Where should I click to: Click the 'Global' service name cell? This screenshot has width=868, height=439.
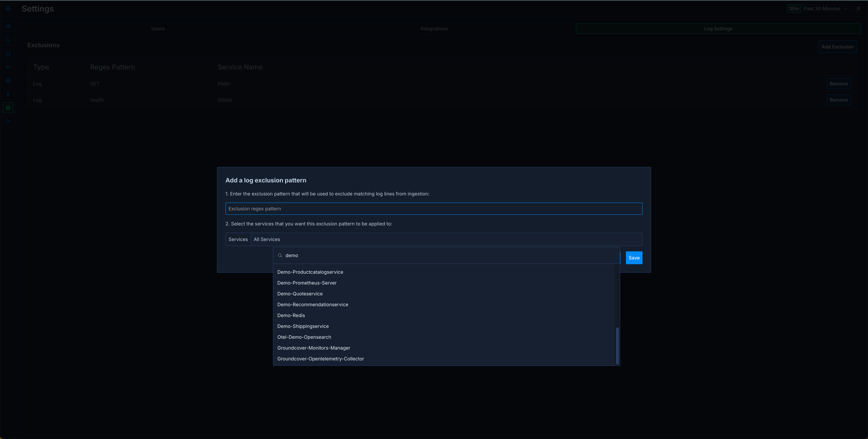click(x=225, y=100)
